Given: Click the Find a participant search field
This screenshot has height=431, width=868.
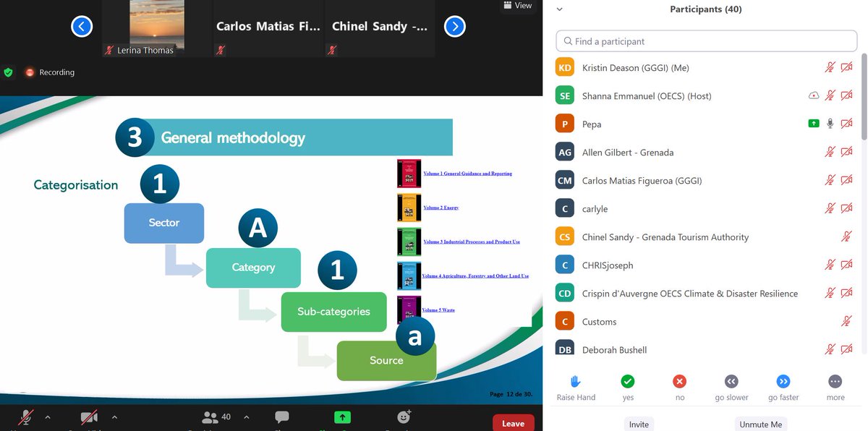Looking at the screenshot, I should 706,41.
